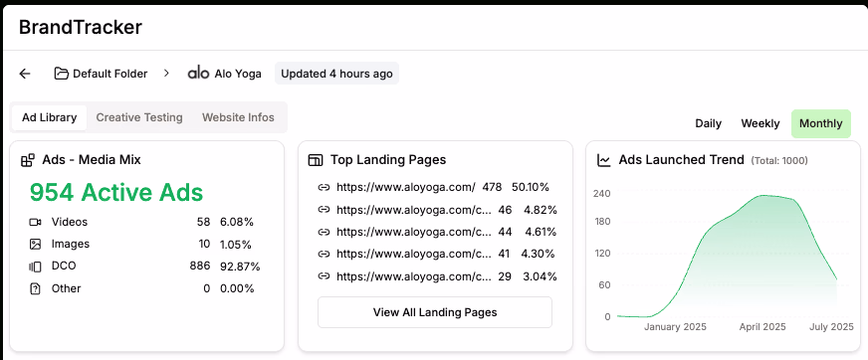Click the 92.87% DCO percentage
This screenshot has width=868, height=360.
click(x=240, y=267)
